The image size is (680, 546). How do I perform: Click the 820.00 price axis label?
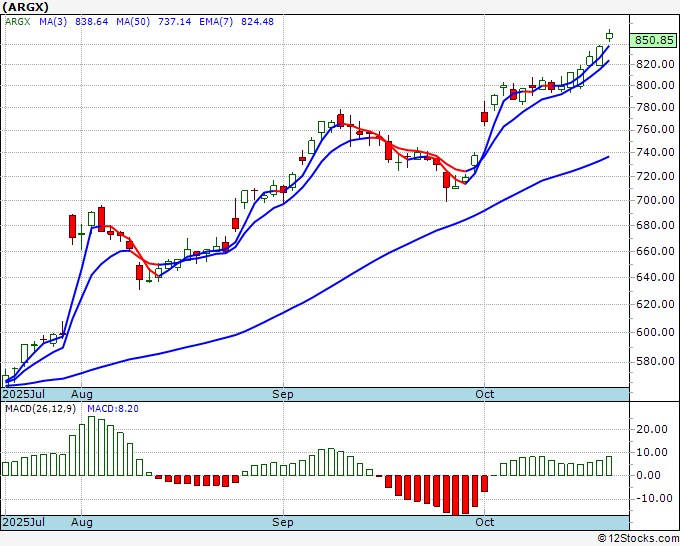point(655,64)
